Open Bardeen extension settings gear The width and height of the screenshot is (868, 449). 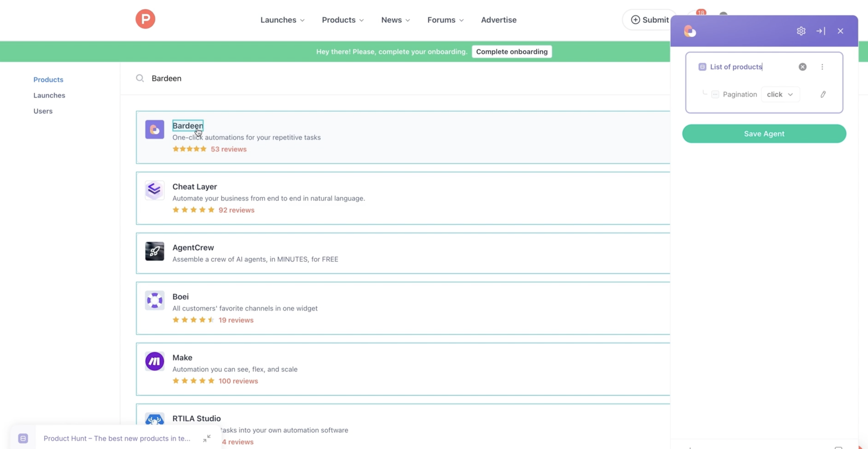(801, 31)
